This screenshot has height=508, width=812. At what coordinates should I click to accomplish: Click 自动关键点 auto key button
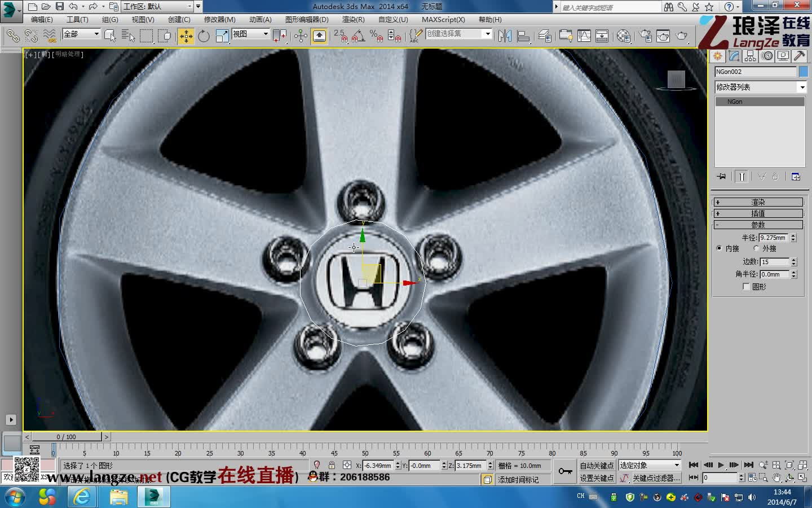[x=597, y=466]
